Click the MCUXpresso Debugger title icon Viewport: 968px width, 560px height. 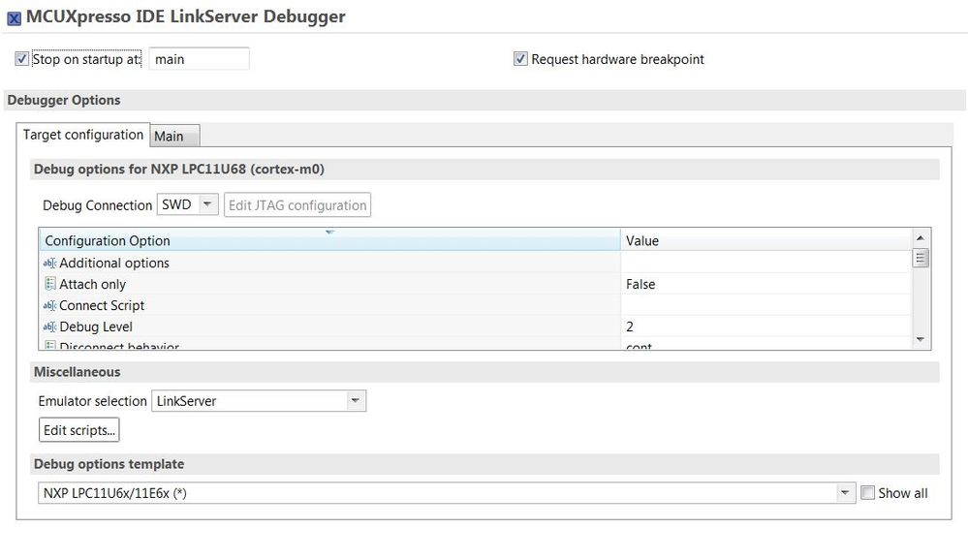click(12, 16)
